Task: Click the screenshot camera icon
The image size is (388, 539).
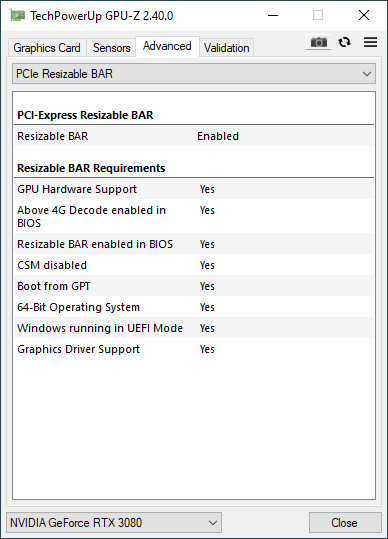Action: point(319,42)
